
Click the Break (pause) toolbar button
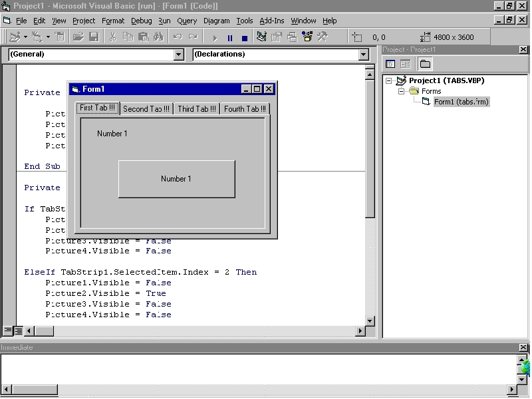[x=230, y=38]
